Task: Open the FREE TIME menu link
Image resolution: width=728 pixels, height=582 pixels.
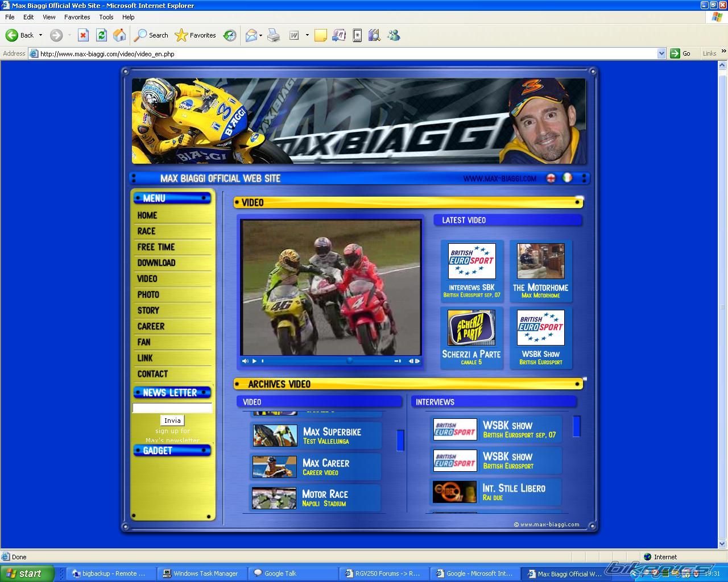Action: click(156, 247)
